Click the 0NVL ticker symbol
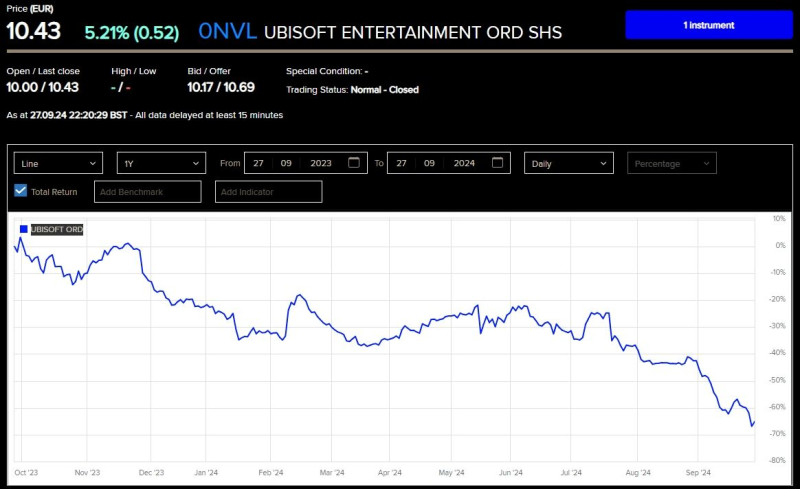800x489 pixels. coord(227,31)
